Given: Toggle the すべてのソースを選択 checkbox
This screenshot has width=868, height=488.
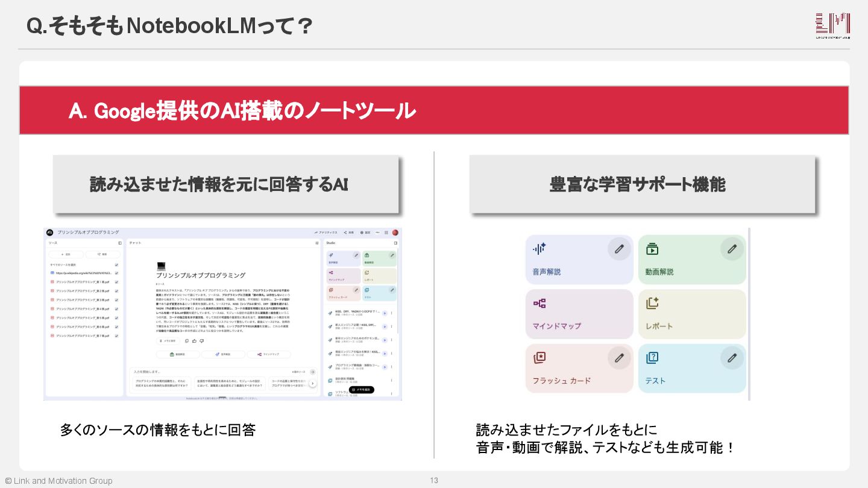Looking at the screenshot, I should (116, 264).
